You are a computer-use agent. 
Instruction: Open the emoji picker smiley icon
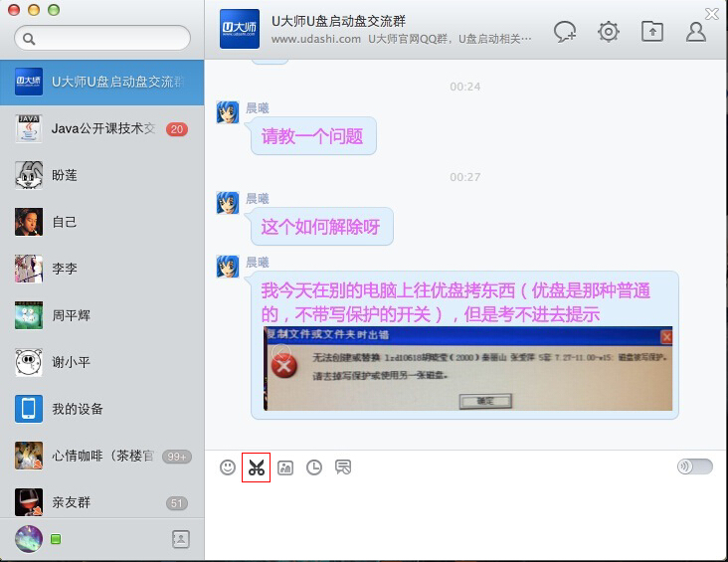pos(228,468)
